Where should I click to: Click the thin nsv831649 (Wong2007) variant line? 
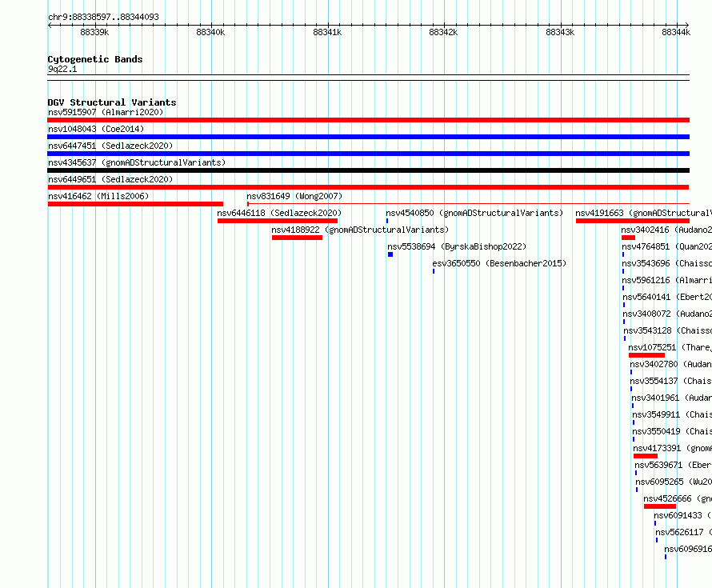(468, 204)
